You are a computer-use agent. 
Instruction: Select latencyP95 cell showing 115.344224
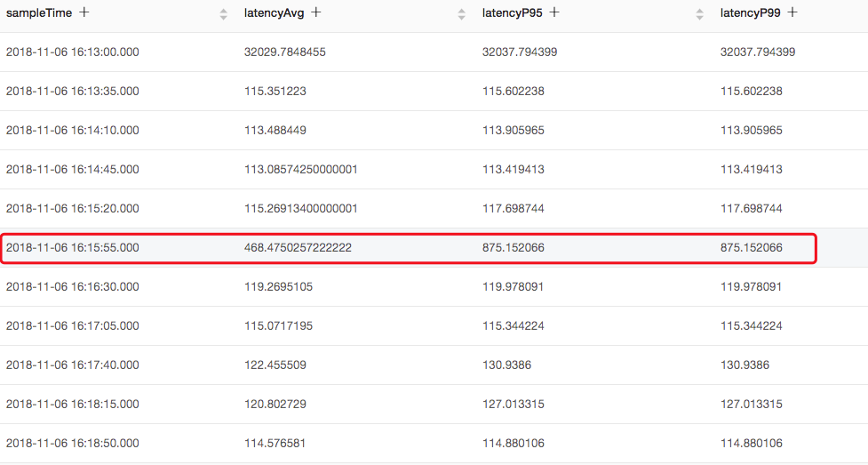[x=514, y=326]
